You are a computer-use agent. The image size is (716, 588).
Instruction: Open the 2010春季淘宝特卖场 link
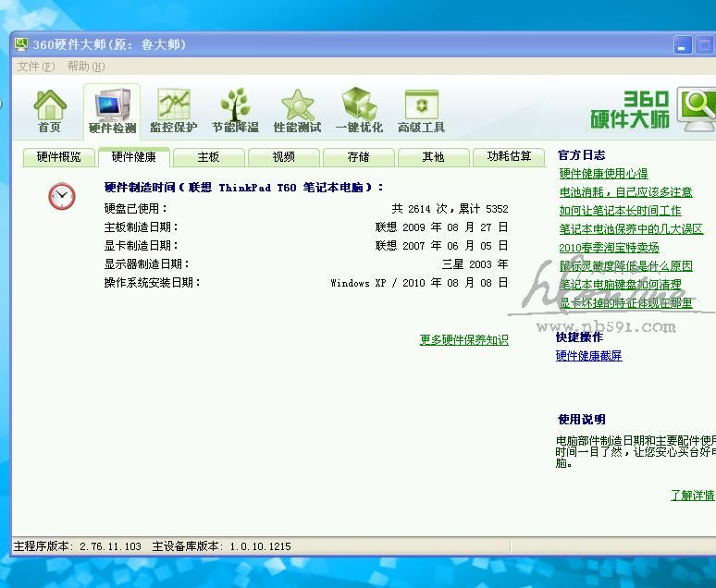click(609, 248)
